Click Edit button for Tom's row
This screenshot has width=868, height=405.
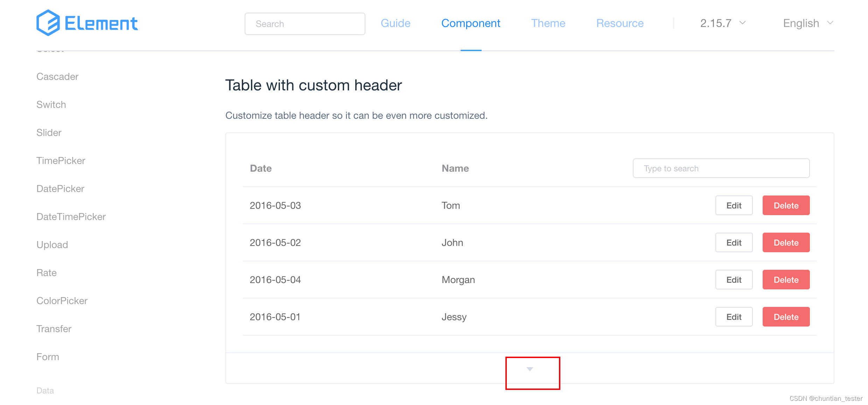point(734,206)
